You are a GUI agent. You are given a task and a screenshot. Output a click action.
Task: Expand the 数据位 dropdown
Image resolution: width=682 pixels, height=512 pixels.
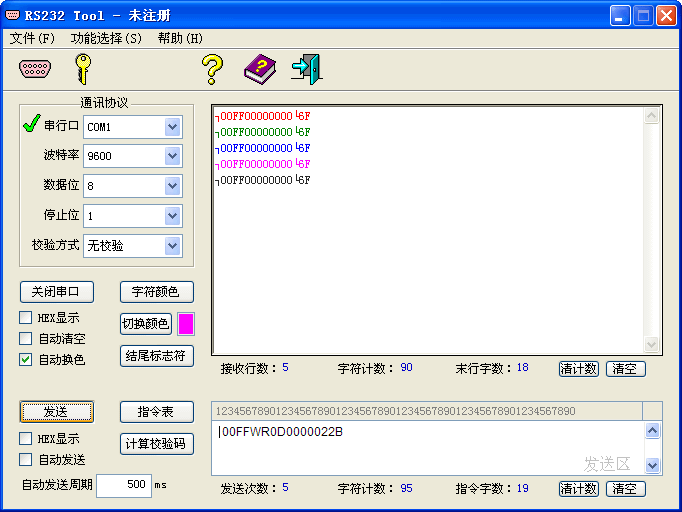point(173,186)
